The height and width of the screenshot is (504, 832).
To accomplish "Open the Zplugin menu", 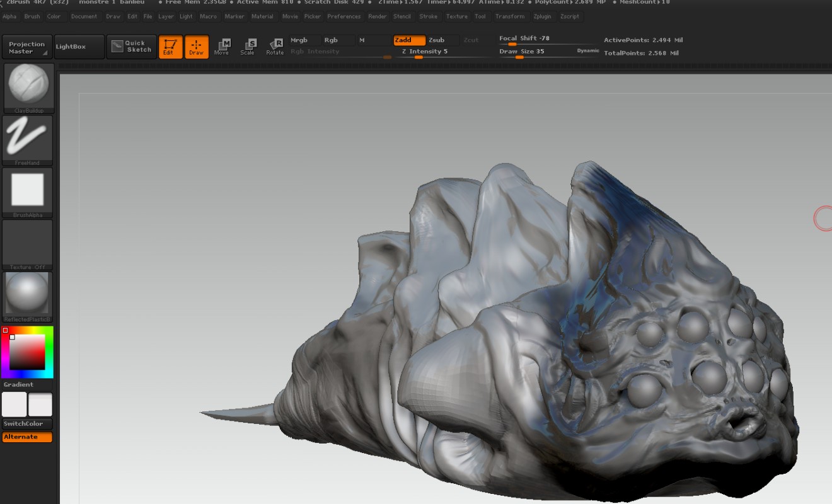I will coord(542,16).
